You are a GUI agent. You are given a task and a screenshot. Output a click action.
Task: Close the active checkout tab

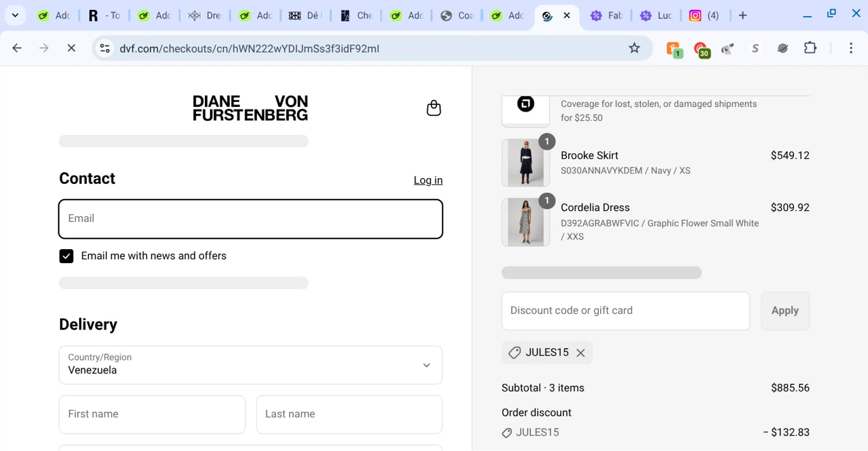tap(567, 16)
